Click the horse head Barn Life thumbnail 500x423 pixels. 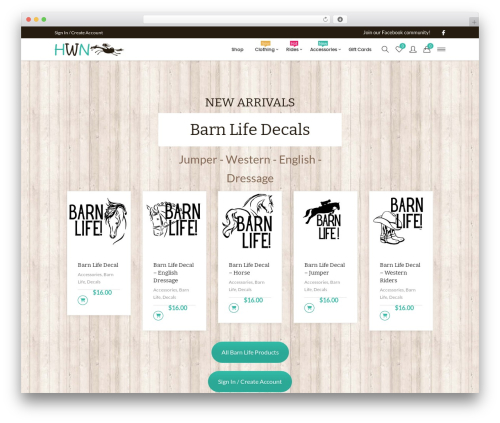pyautogui.click(x=98, y=222)
